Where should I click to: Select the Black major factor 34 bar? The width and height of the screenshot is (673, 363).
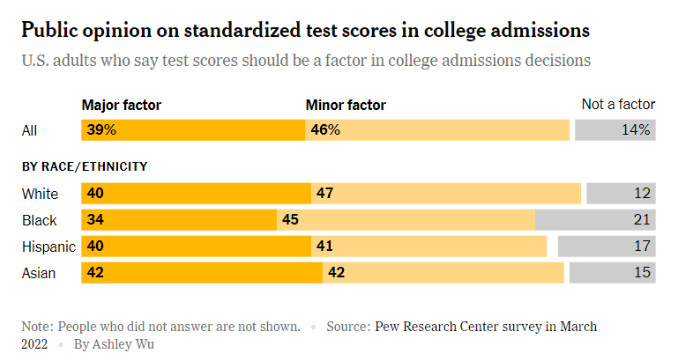point(179,220)
